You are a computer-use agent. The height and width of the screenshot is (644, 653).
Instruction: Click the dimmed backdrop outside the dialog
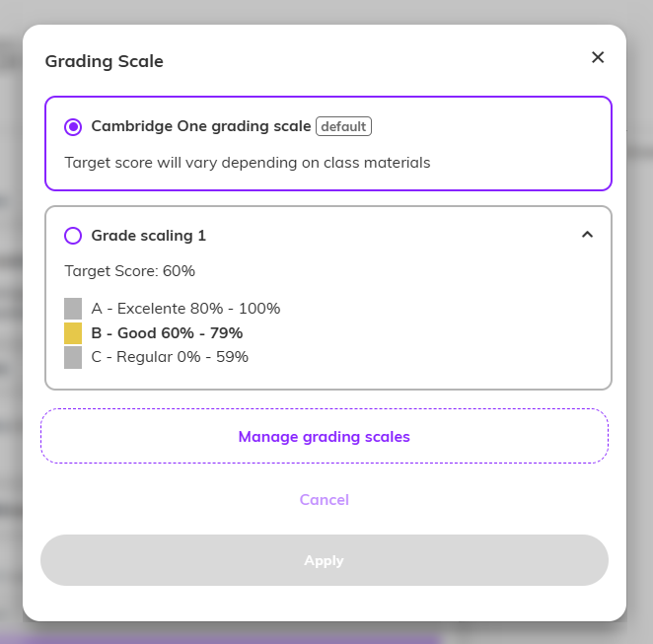pos(639,296)
